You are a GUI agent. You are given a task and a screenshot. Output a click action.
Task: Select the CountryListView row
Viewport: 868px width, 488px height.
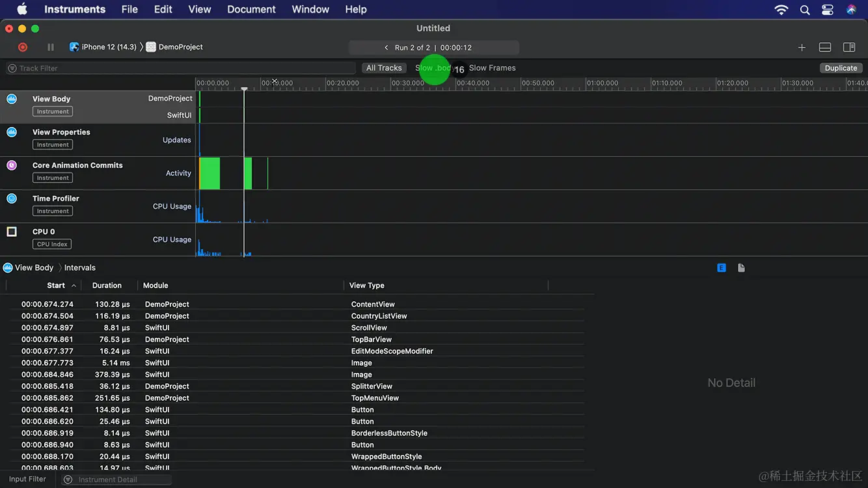click(297, 316)
